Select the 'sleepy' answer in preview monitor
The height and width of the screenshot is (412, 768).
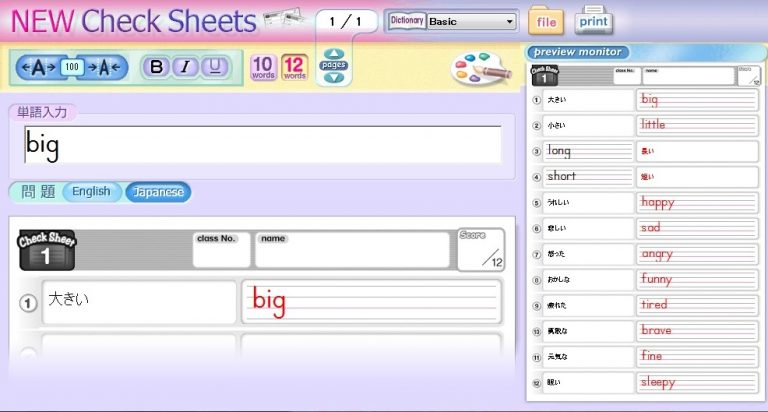click(x=697, y=382)
